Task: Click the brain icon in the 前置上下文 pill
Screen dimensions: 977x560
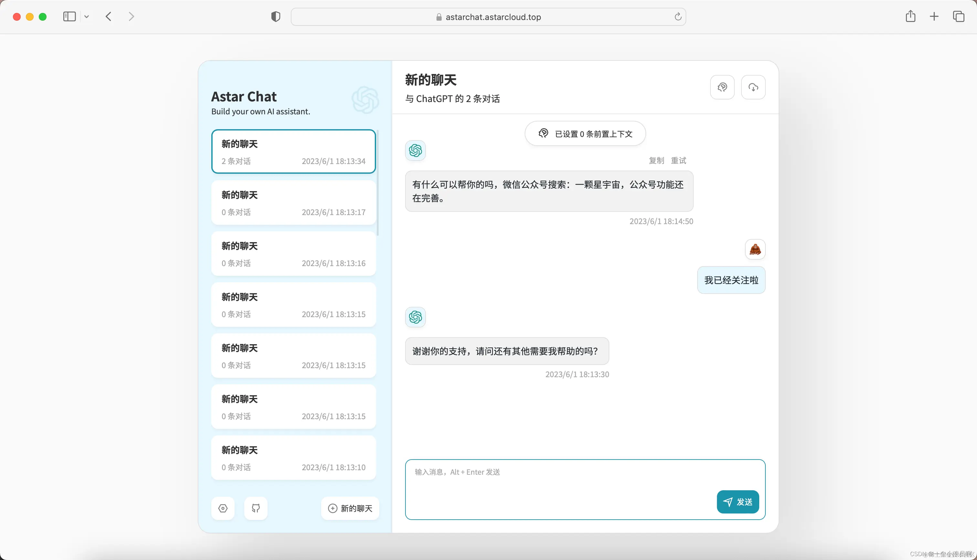Action: 543,133
